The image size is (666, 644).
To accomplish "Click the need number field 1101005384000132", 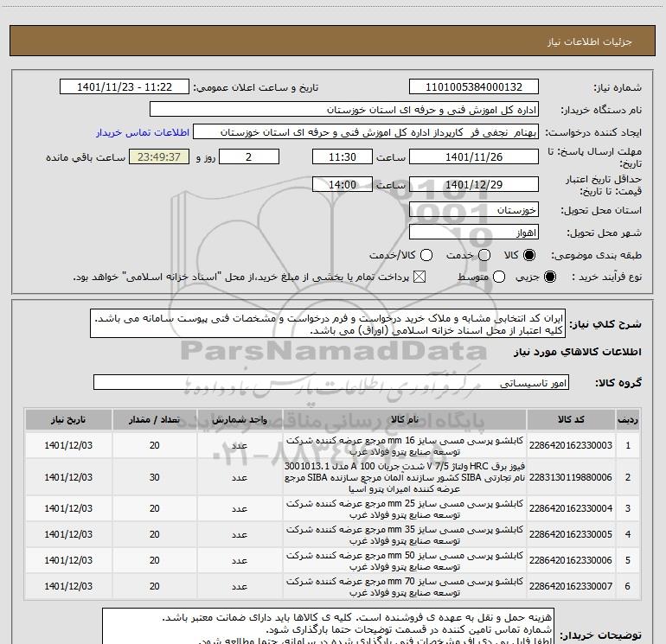I will [474, 87].
